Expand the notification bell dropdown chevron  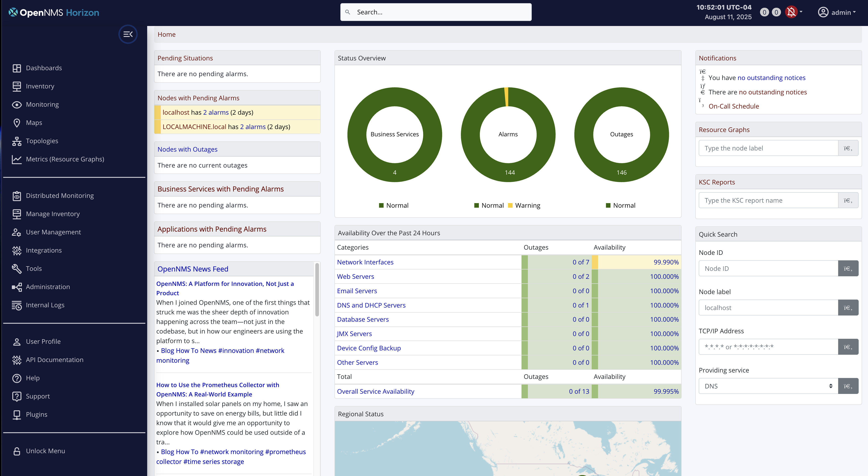pos(801,12)
